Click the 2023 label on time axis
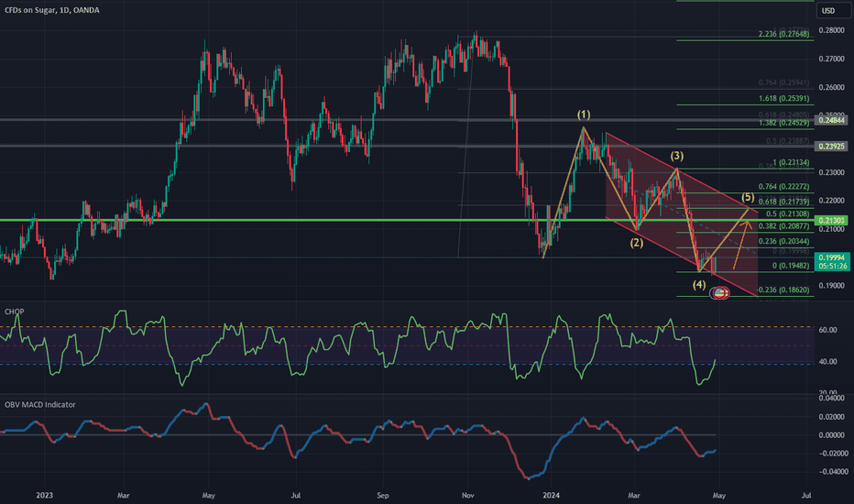This screenshot has width=854, height=504. click(44, 495)
